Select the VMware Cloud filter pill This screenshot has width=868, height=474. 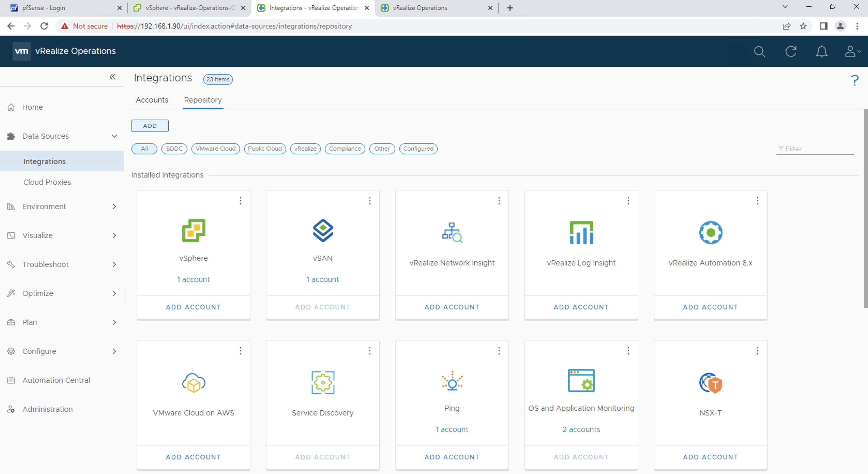point(216,149)
